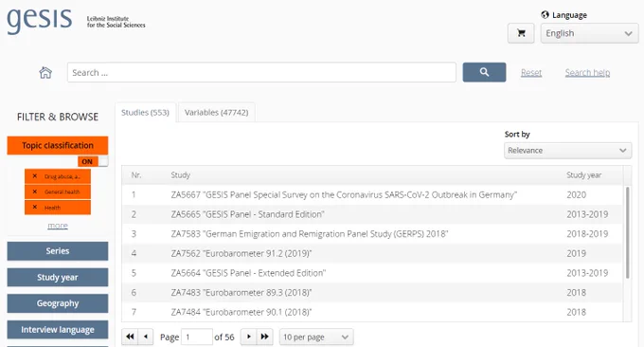Open the Search help link
Image resolution: width=644 pixels, height=347 pixels.
tap(587, 73)
